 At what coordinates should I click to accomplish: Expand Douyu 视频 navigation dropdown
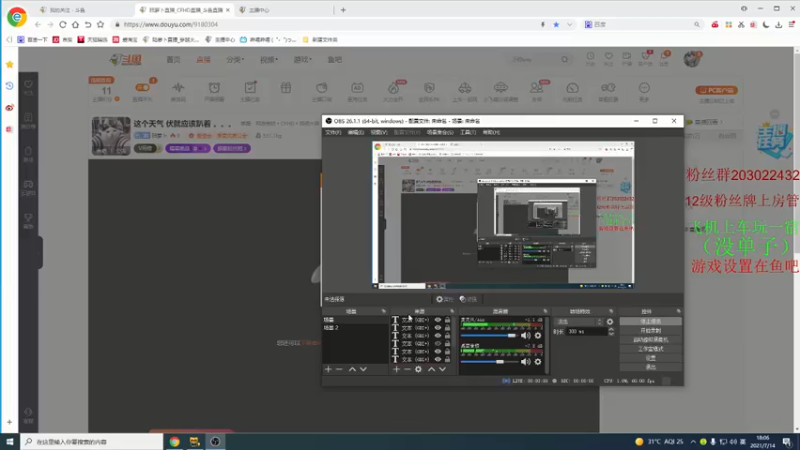269,60
